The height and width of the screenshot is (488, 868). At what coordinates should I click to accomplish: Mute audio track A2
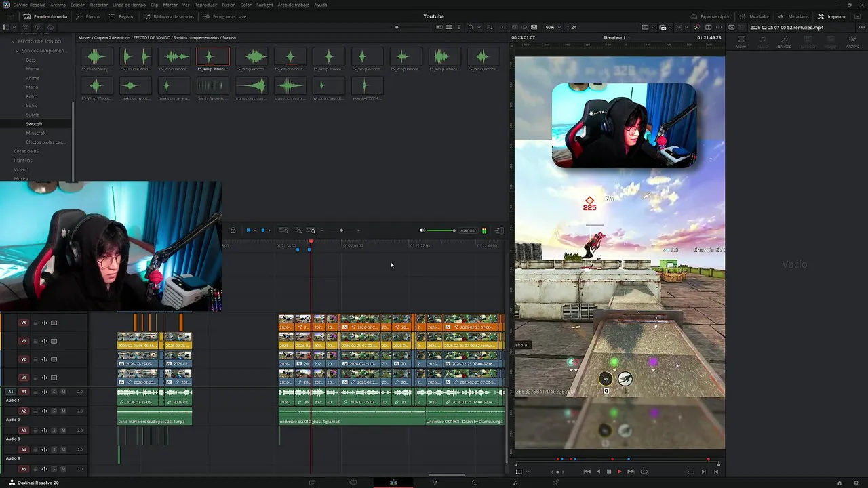(64, 411)
